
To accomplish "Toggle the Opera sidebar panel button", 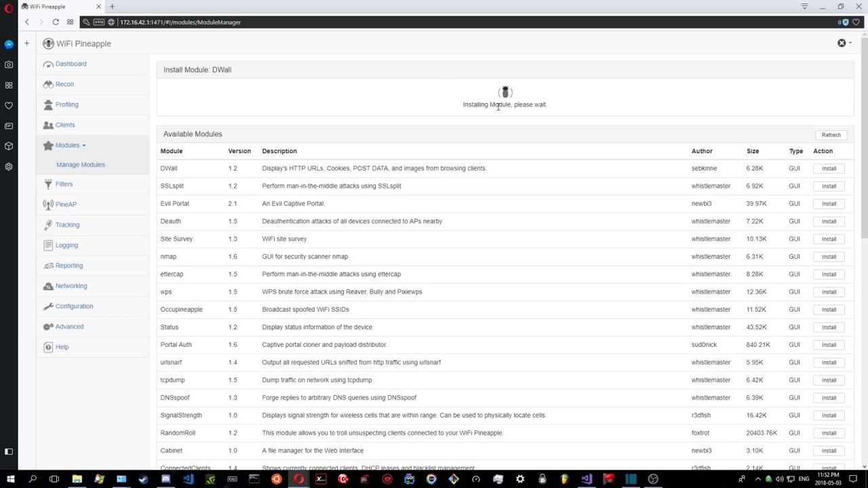I will [x=9, y=451].
